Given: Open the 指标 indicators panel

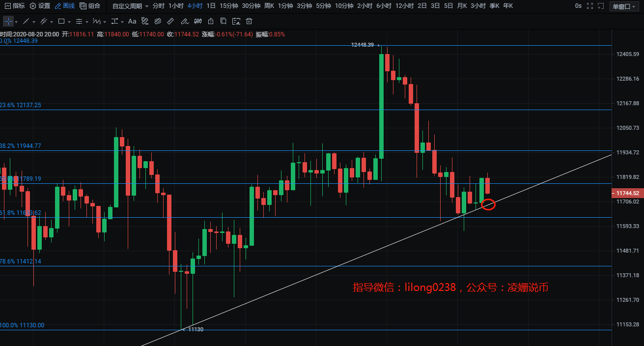Looking at the screenshot, I should pos(15,6).
